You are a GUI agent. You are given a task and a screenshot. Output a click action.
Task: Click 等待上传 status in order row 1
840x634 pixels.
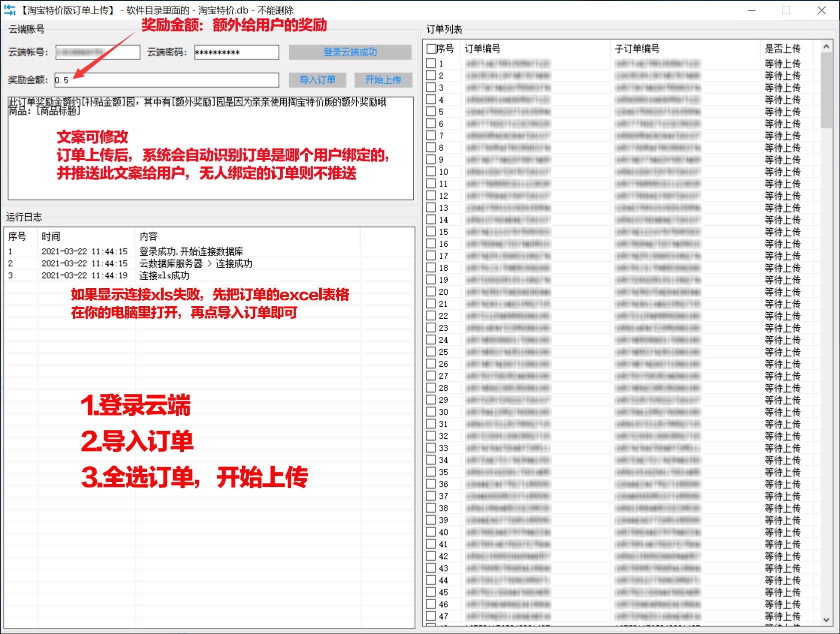(x=782, y=64)
